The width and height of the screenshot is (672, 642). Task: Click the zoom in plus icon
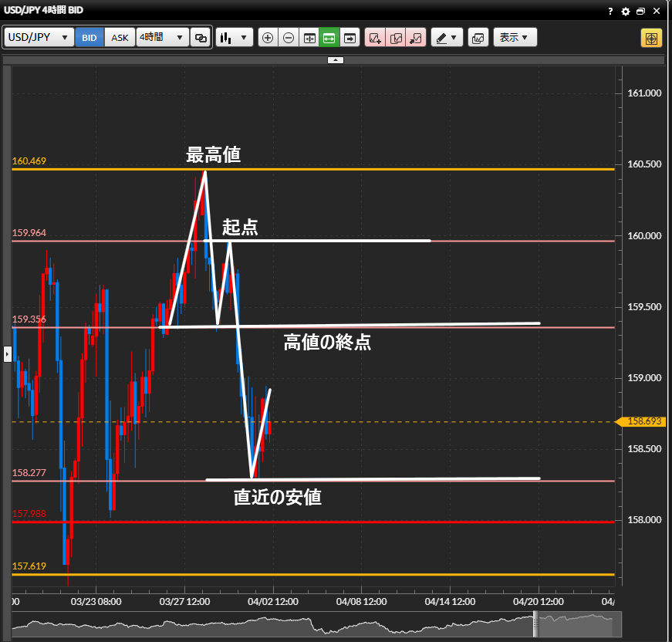[x=268, y=38]
